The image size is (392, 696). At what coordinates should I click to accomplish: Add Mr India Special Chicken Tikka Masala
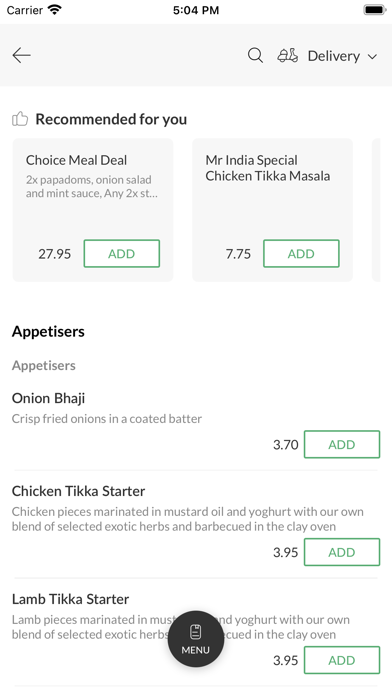(301, 253)
